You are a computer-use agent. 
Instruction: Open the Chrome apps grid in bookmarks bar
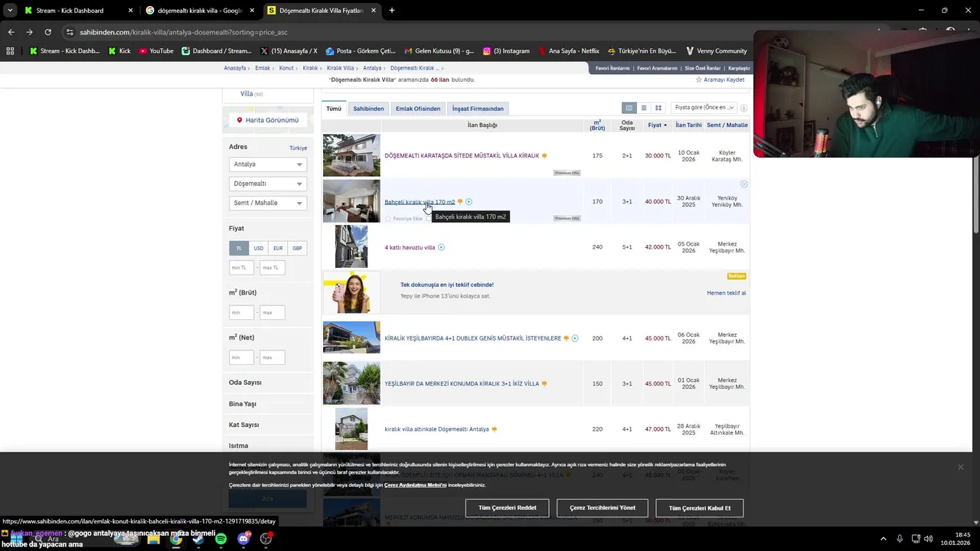[10, 51]
